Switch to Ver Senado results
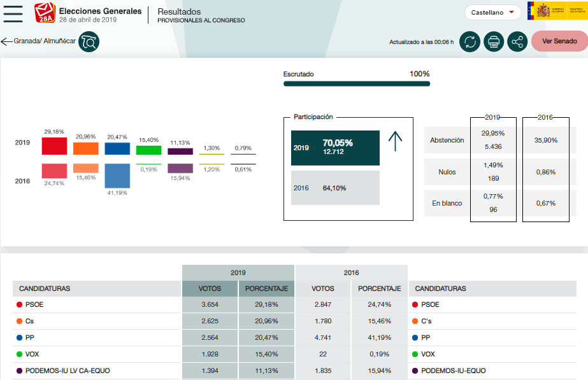 [559, 41]
